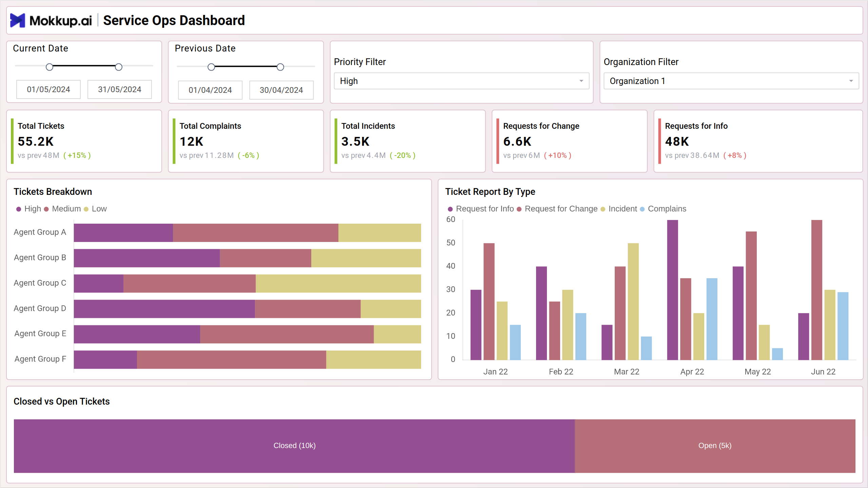Click the Apr 22 Request for Info bar
This screenshot has height=488, width=868.
tap(673, 290)
